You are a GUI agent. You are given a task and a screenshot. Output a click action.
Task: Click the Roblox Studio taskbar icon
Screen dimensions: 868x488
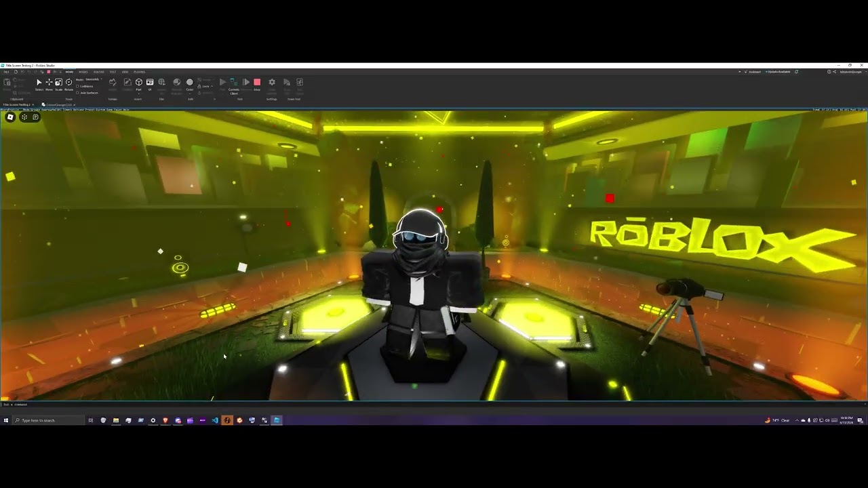click(277, 420)
